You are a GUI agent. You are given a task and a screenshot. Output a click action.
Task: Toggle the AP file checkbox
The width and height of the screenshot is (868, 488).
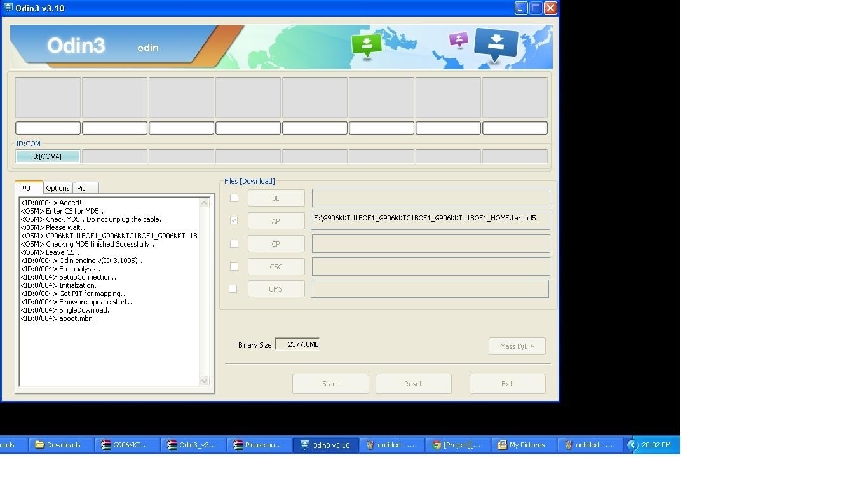coord(234,220)
